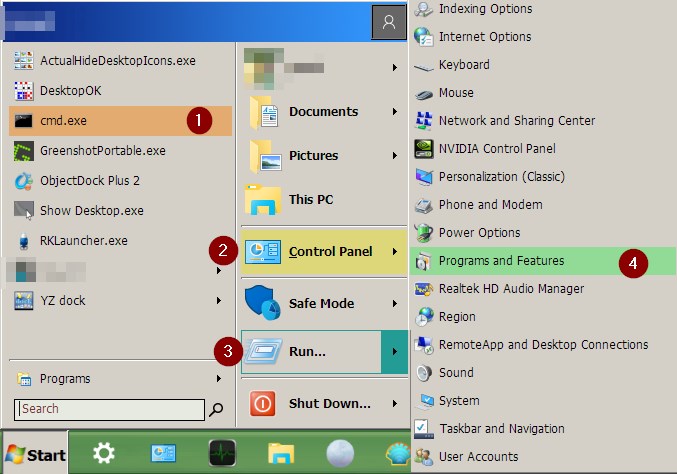The height and width of the screenshot is (474, 677).
Task: Expand the Programs submenu arrow
Action: (x=219, y=379)
